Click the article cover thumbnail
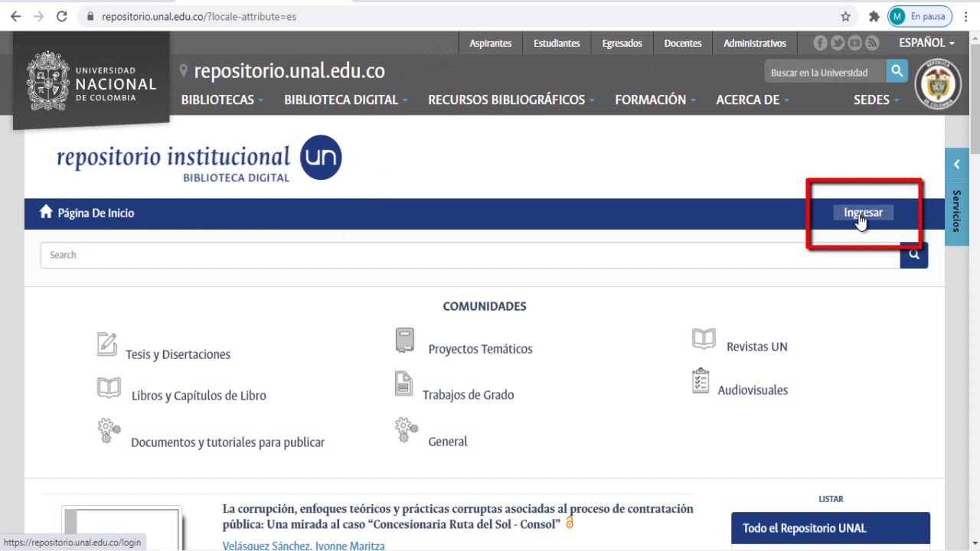This screenshot has width=980, height=551. (x=122, y=528)
